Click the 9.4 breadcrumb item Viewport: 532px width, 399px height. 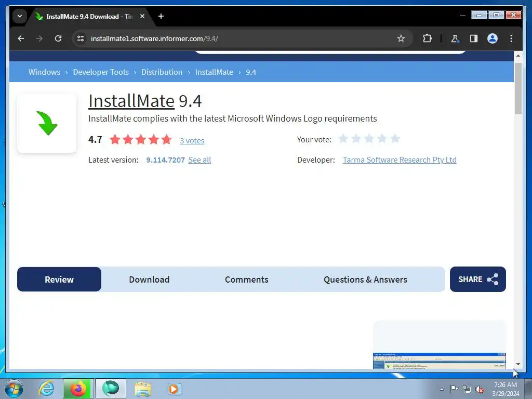pyautogui.click(x=251, y=72)
